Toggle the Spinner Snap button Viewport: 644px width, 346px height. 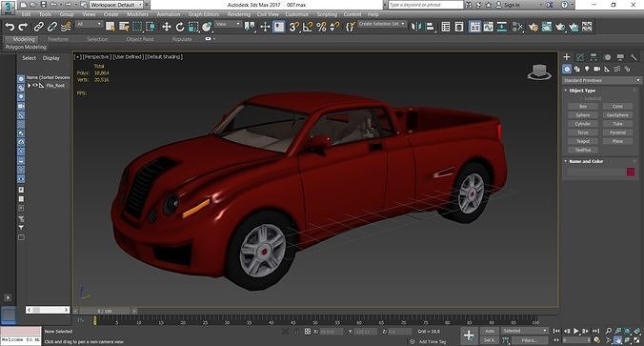(x=334, y=27)
